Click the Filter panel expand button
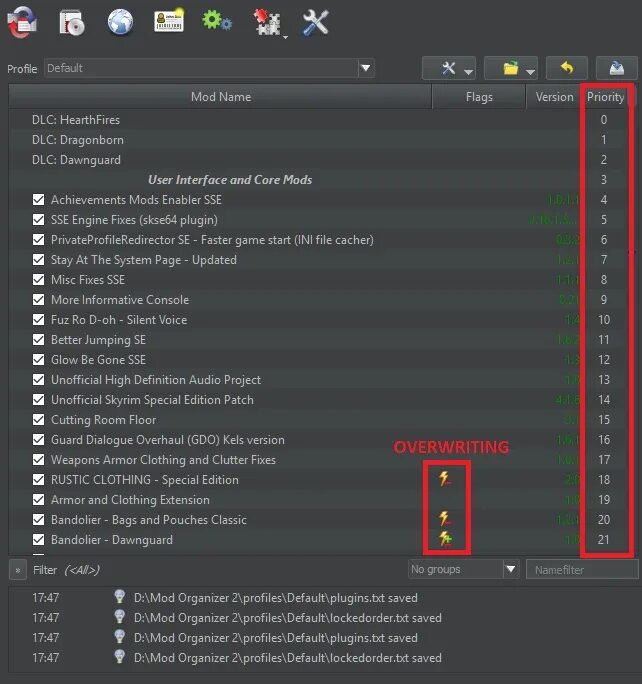Viewport: 642px width, 684px height. (18, 570)
